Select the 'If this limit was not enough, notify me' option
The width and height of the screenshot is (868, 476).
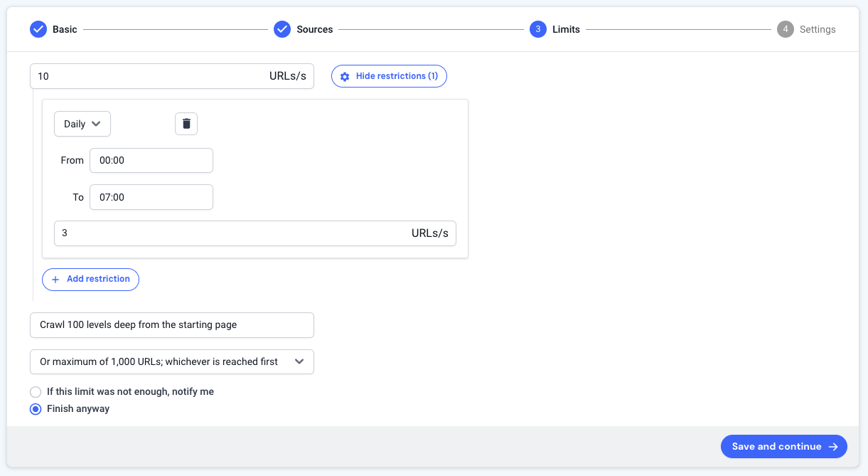coord(36,392)
